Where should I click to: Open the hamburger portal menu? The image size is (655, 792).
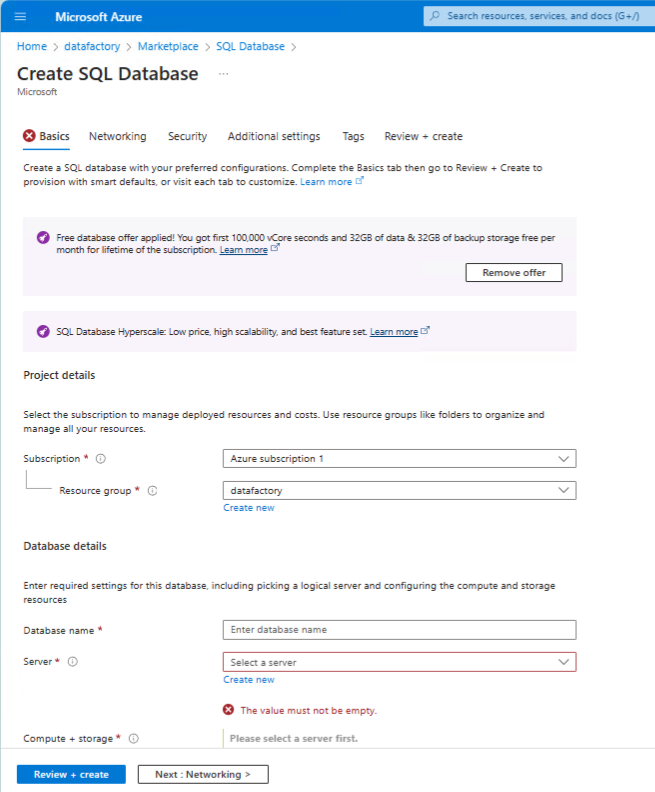20,17
